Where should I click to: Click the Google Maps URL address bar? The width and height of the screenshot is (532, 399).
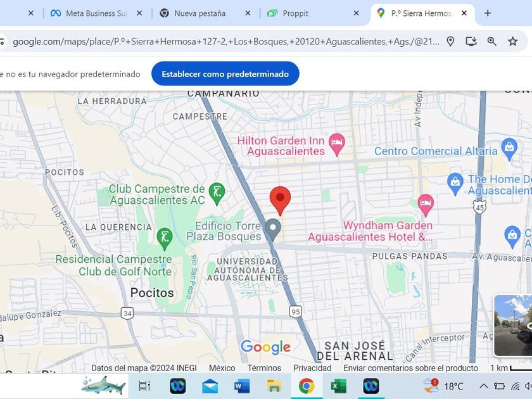[226, 42]
